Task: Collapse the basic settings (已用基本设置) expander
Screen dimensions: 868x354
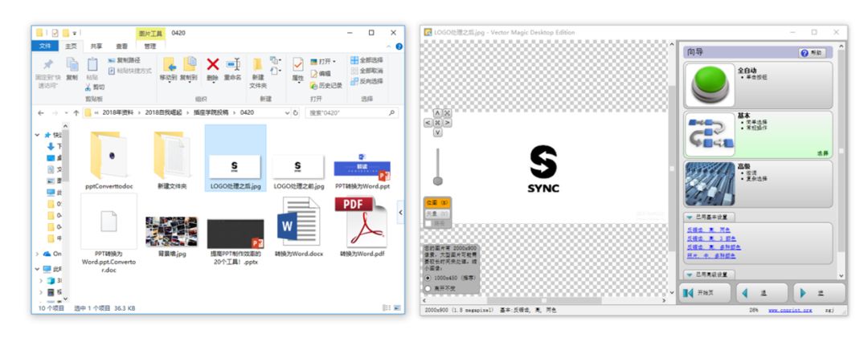Action: coord(690,218)
